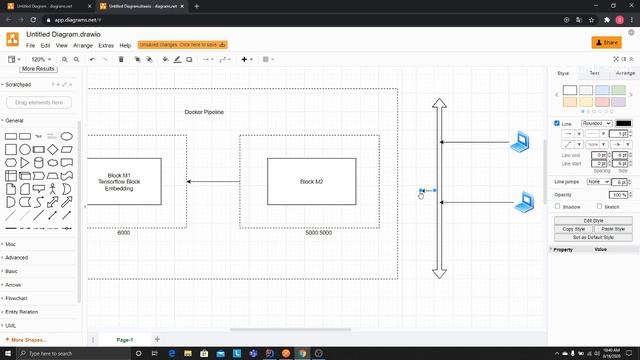
Task: Open the view panels toolbar dropdown
Action: (x=14, y=60)
